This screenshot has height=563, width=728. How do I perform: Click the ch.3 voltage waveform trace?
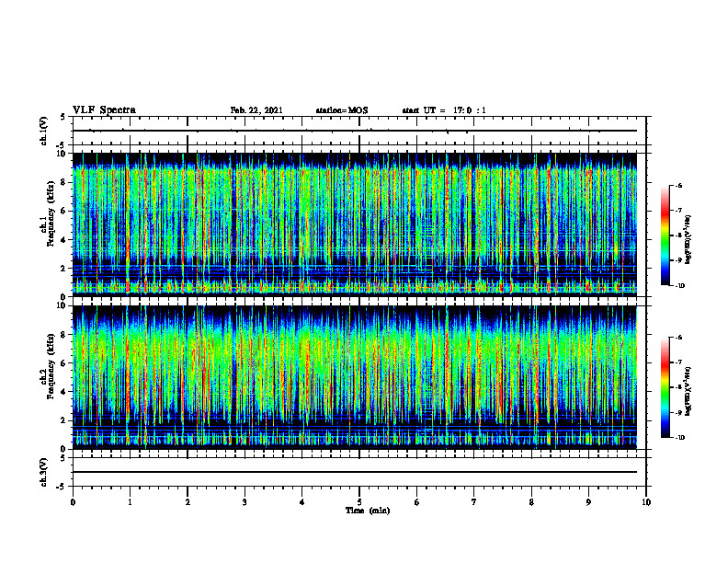(355, 472)
